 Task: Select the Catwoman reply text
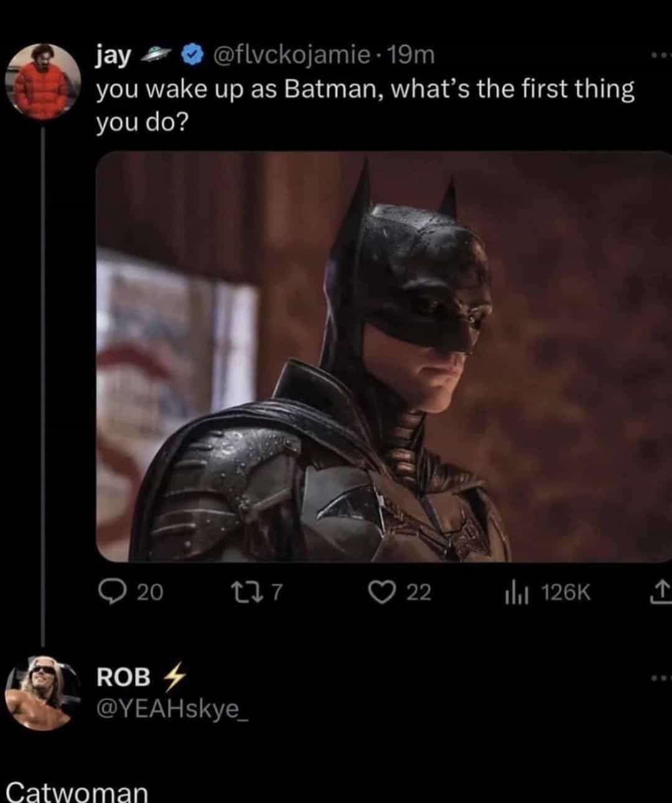[77, 792]
